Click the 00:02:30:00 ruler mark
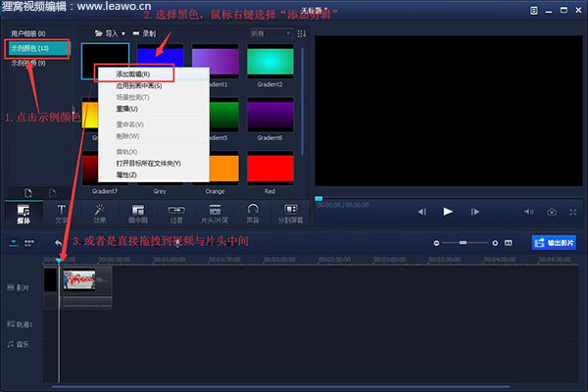This screenshot has height=392, width=588. pos(334,260)
